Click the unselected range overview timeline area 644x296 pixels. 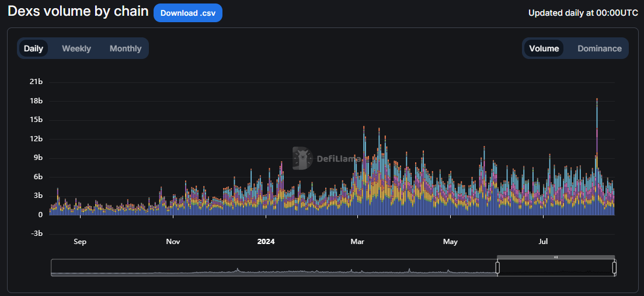(274, 267)
